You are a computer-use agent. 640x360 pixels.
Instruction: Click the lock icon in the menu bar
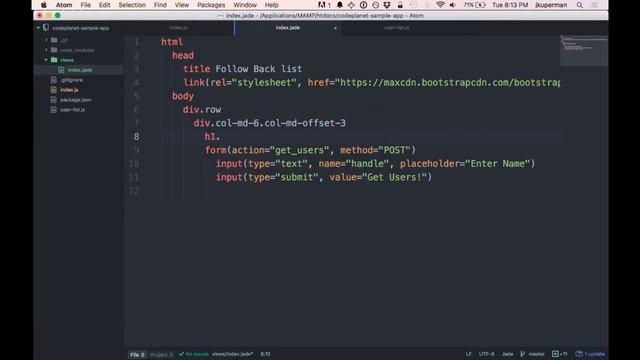click(x=400, y=5)
